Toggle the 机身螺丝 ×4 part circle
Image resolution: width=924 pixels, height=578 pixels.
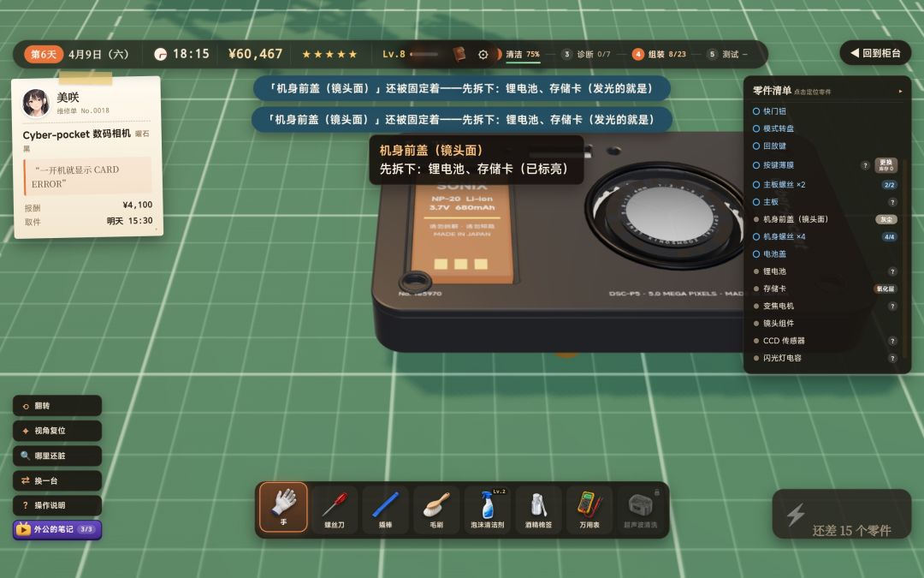(756, 236)
